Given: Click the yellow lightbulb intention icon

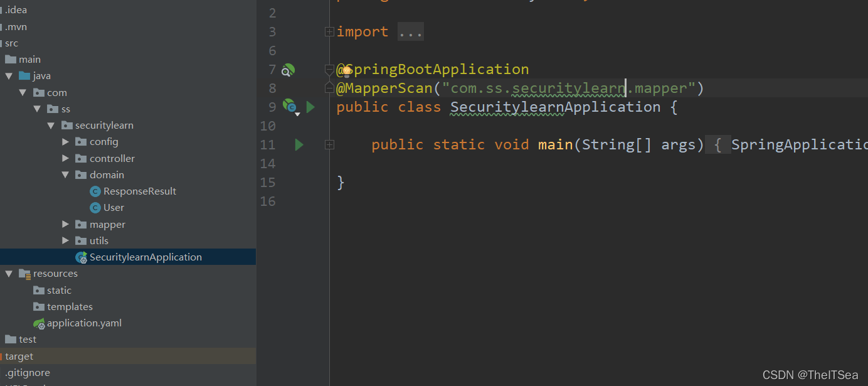Looking at the screenshot, I should pos(347,71).
